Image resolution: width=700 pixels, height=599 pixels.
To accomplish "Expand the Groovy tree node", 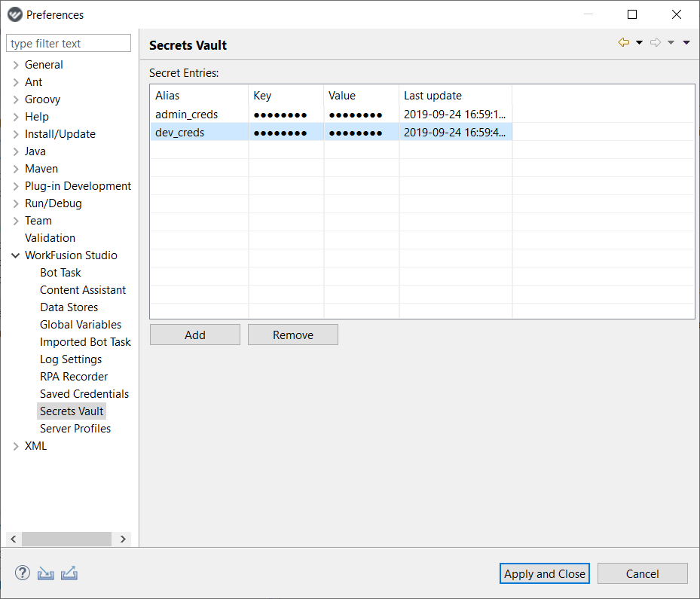I will [x=16, y=99].
